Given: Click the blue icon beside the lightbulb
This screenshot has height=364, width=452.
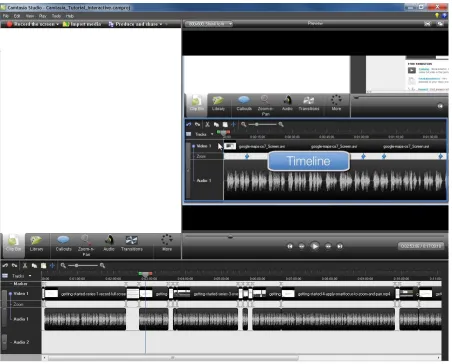Looking at the screenshot, I should [x=444, y=15].
